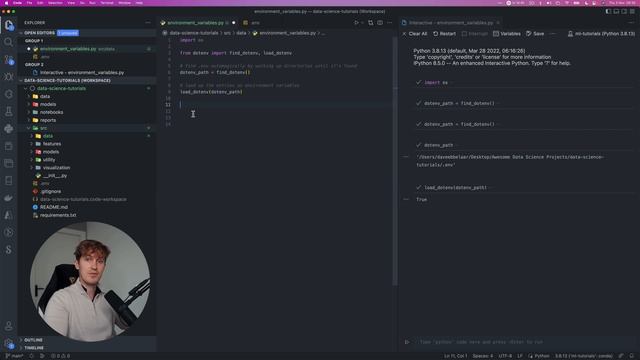The width and height of the screenshot is (640, 360).
Task: Click the Run Python file play icon
Action: click(x=356, y=23)
